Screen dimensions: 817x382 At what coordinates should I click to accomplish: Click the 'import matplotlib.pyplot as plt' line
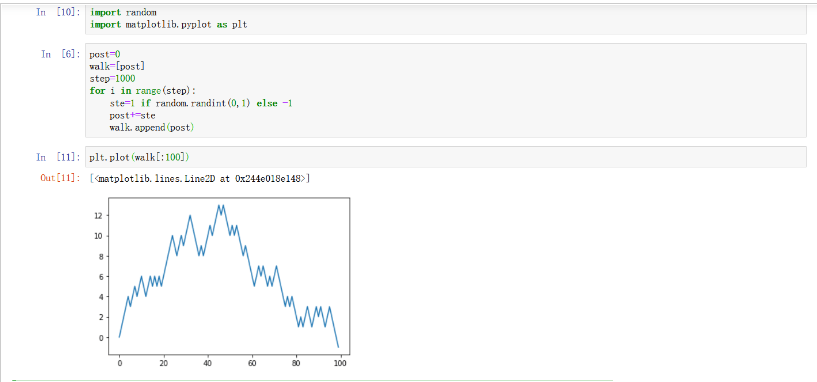point(168,24)
